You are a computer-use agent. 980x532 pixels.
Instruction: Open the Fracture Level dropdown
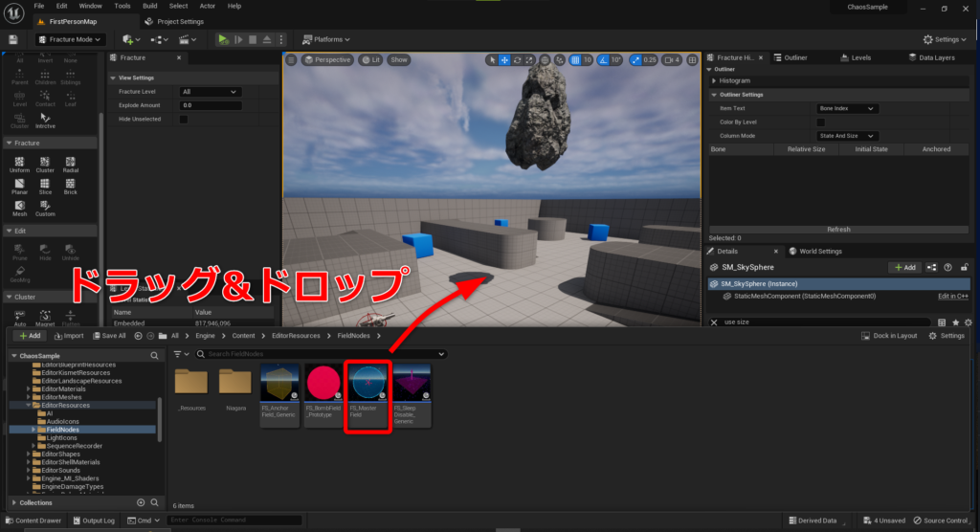pyautogui.click(x=210, y=92)
